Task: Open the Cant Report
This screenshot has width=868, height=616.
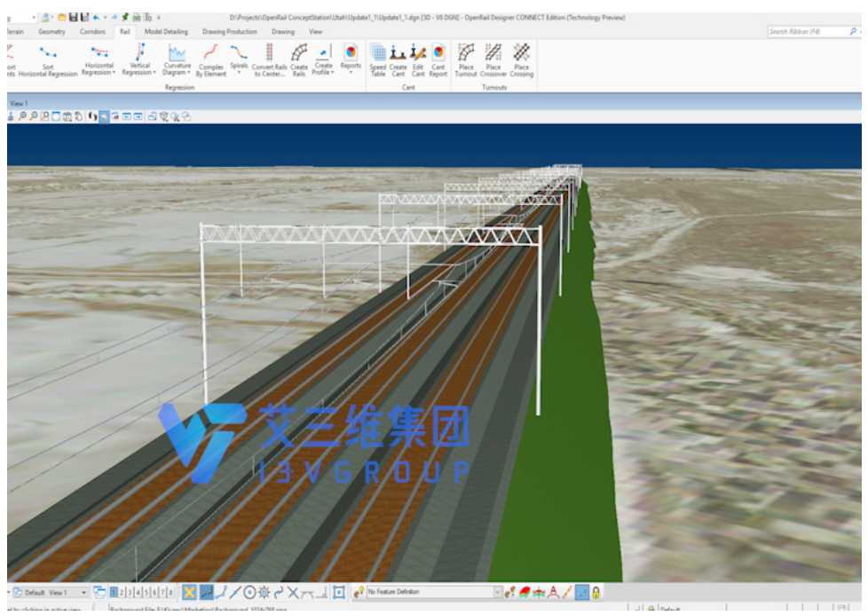Action: click(x=438, y=61)
